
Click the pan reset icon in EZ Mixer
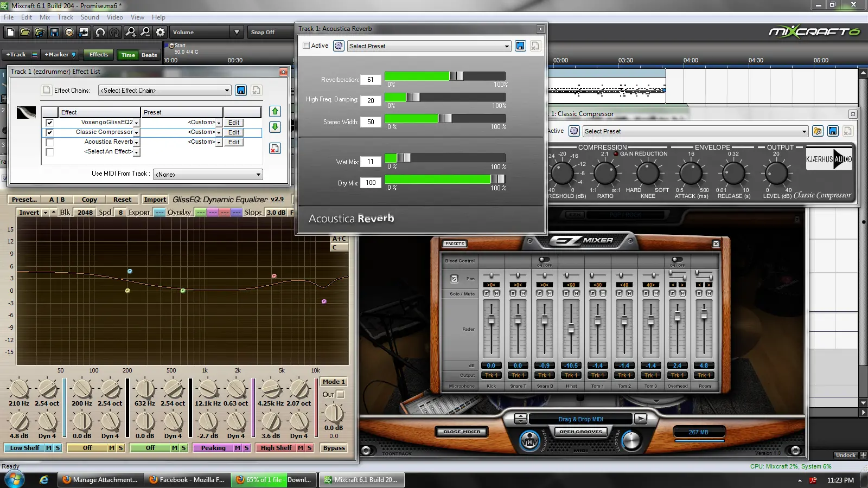454,279
